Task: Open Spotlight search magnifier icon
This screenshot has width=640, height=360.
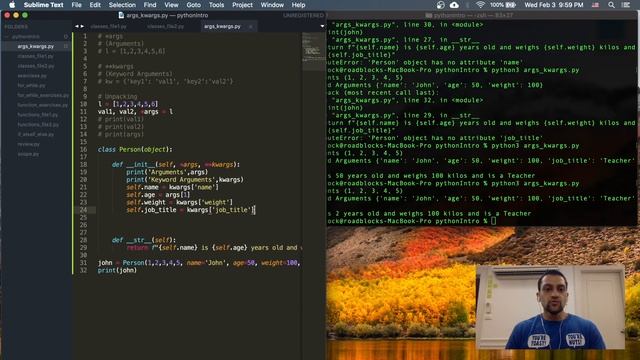Action: [x=611, y=5]
